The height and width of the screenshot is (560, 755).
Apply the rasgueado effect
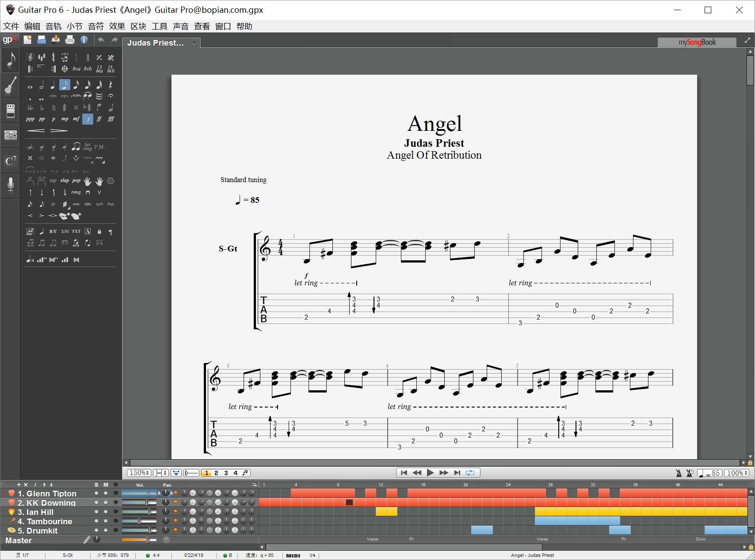click(x=76, y=192)
